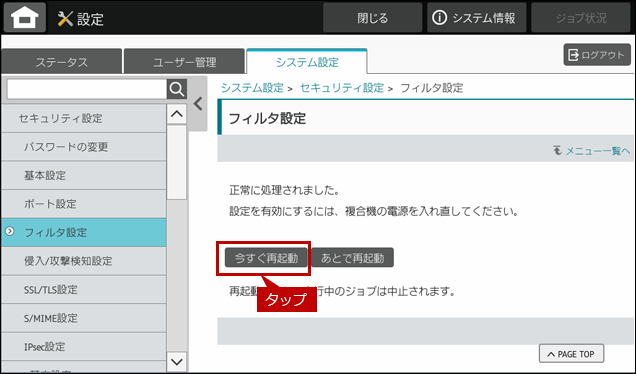Open 基本設定 menu item
636x374 pixels.
[x=84, y=175]
